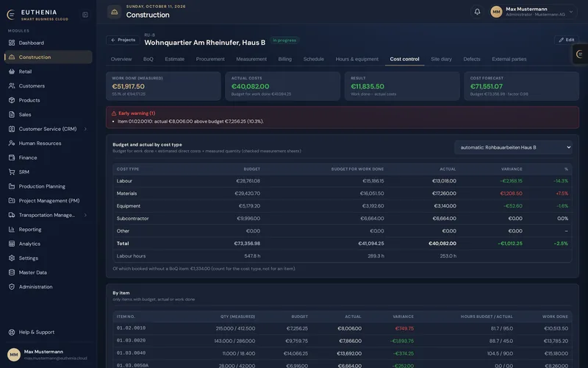Expand Customer Service (CRM) submenu chevron
588x368 pixels.
point(85,129)
